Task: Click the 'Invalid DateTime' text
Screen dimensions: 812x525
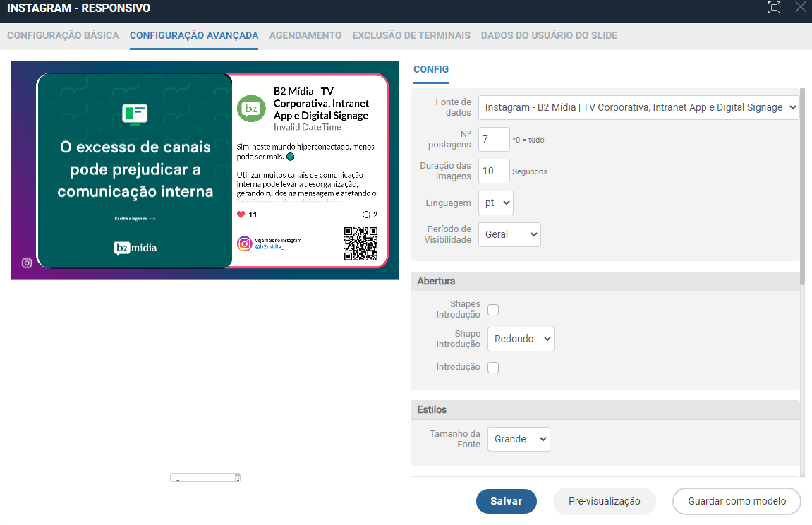Action: [307, 127]
